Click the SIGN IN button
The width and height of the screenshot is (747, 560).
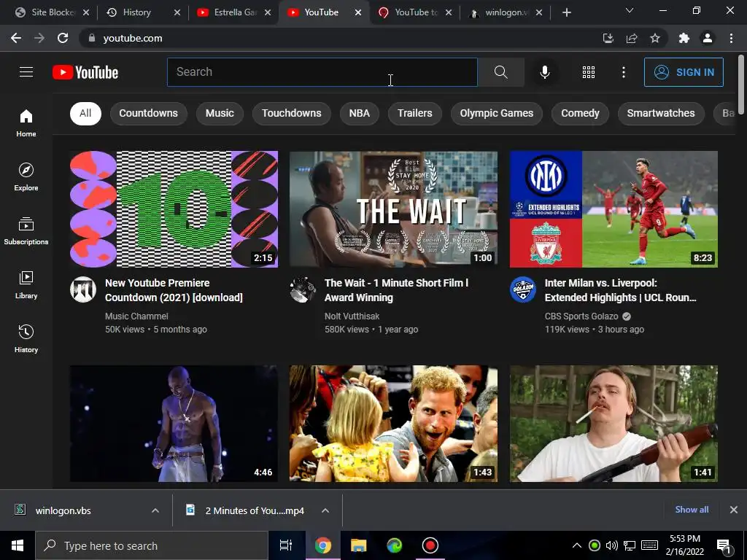(684, 72)
